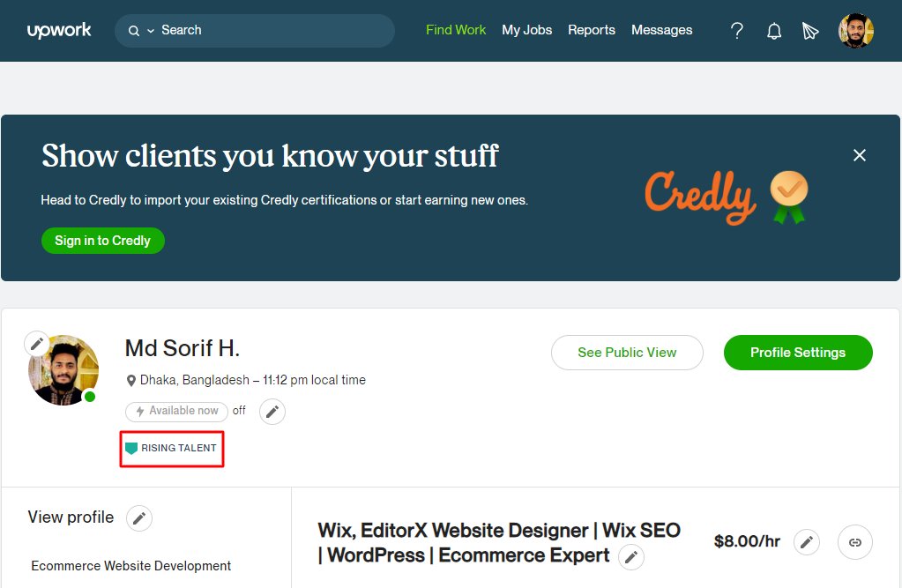Click the search magnifier icon
Viewport: 902px width, 588px height.
pyautogui.click(x=133, y=31)
